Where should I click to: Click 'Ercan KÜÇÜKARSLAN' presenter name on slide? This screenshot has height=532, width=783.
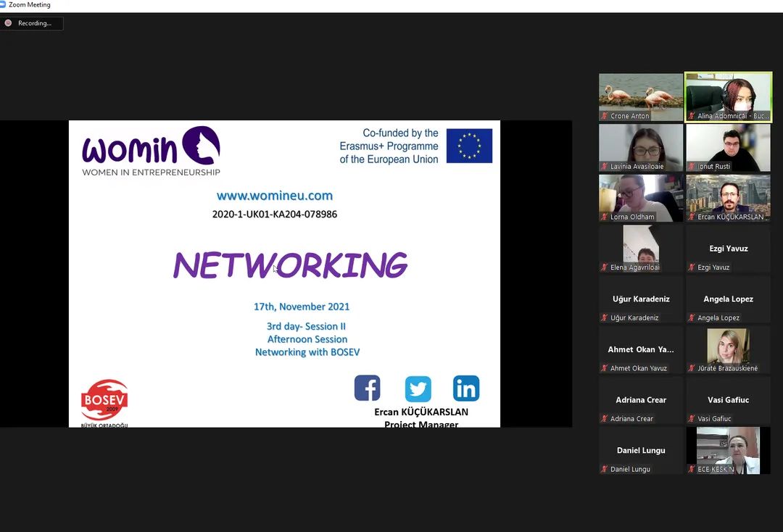pyautogui.click(x=421, y=412)
